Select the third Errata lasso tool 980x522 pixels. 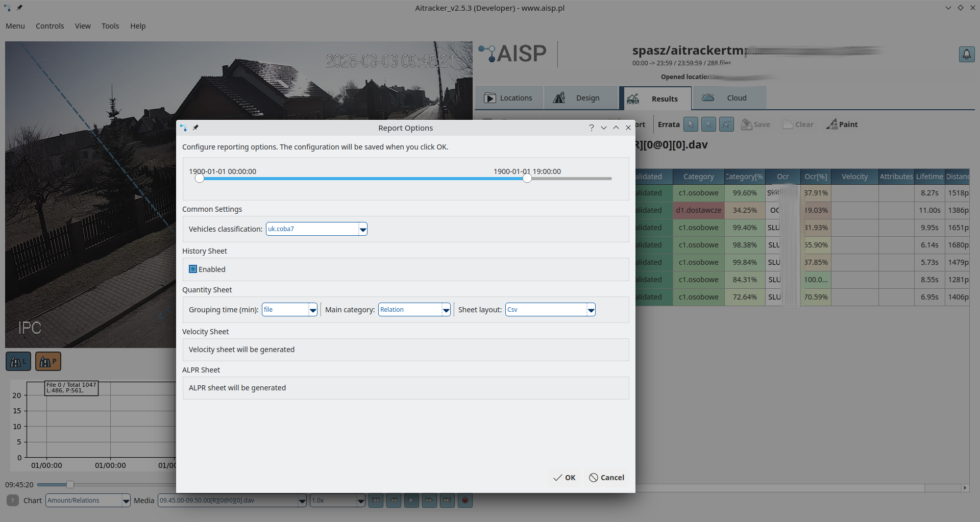726,124
